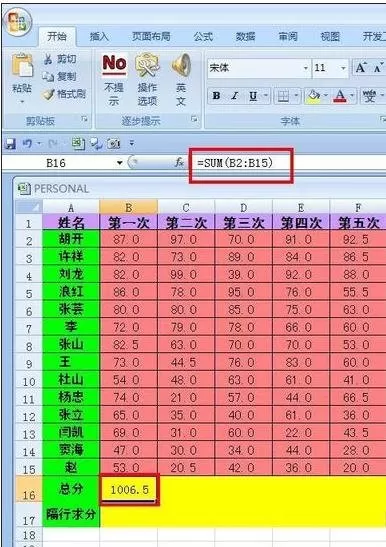Click the fx insert function button

point(179,162)
